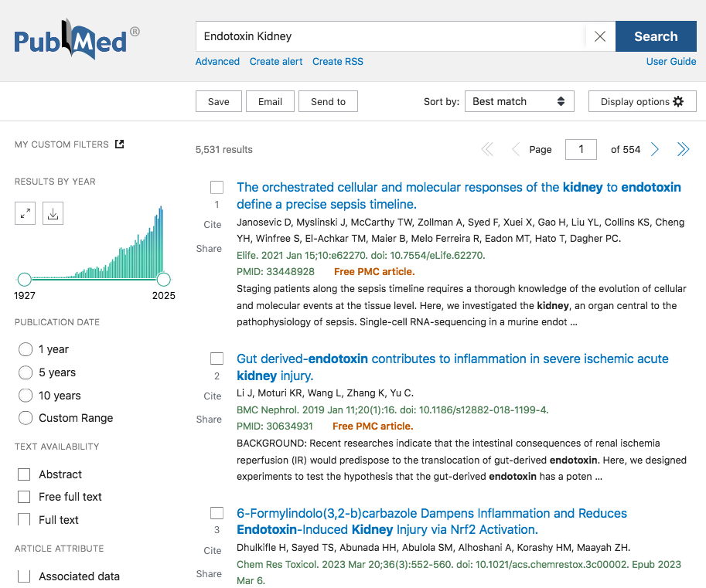This screenshot has width=706, height=588.
Task: Click Share for result 1
Action: [209, 248]
